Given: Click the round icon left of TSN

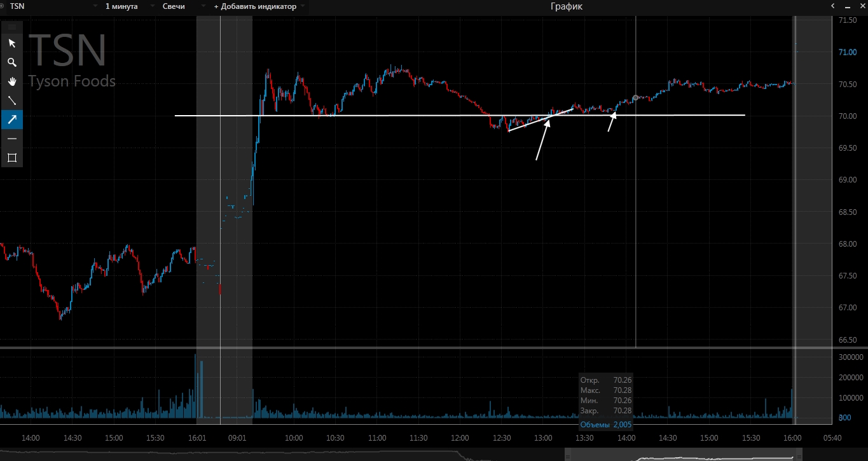Looking at the screenshot, I should 2,6.
